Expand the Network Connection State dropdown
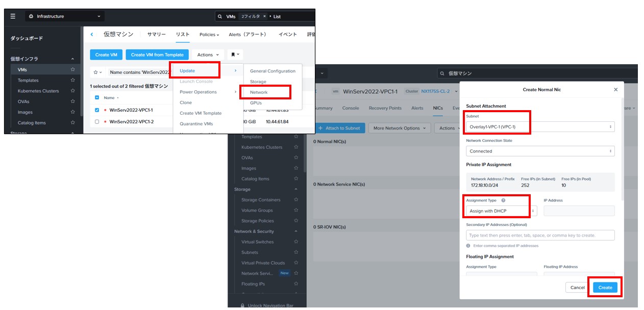The image size is (644, 310). click(x=540, y=151)
